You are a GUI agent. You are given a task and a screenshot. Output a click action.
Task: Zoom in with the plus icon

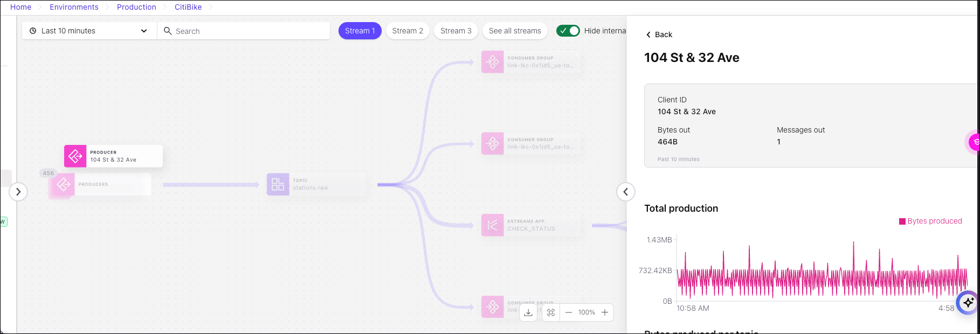point(605,312)
